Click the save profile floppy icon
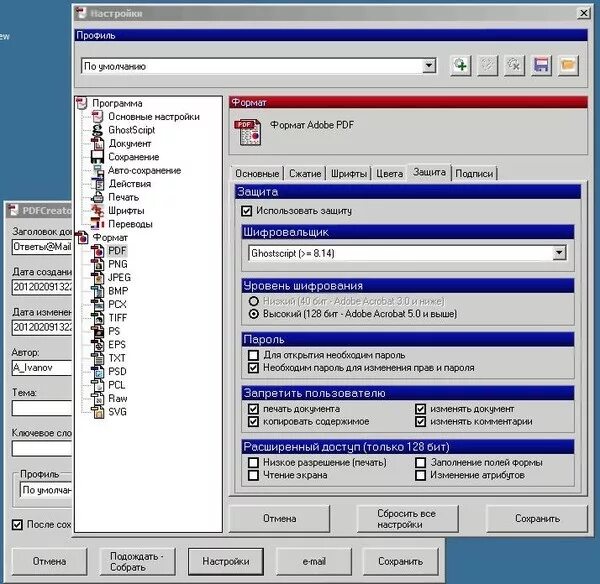 [x=541, y=65]
